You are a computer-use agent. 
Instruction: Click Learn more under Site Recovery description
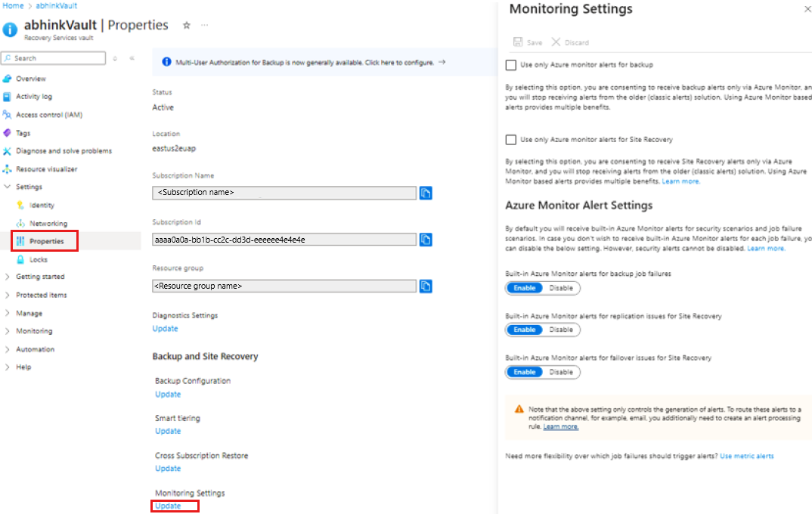pos(681,181)
